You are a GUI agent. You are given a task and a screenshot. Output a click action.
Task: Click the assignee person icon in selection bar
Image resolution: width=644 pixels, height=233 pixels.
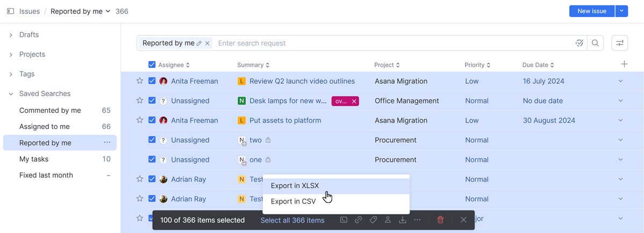388,220
